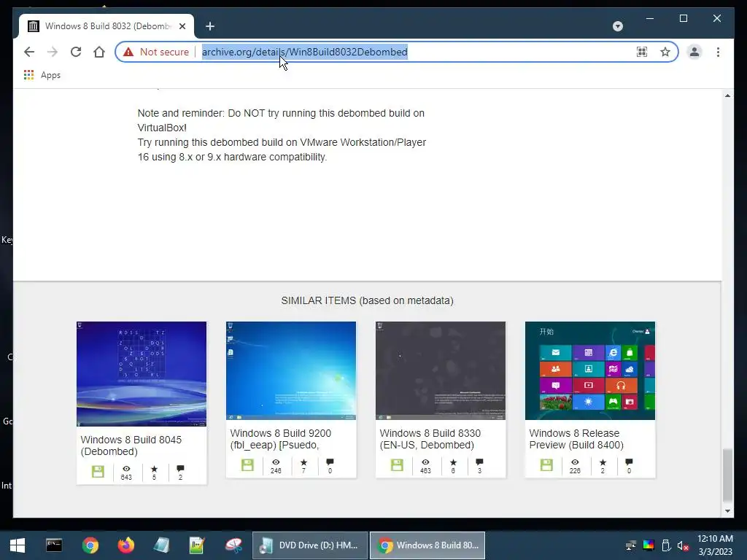The width and height of the screenshot is (747, 560).
Task: Click the views eye icon on Build 8045 card
Action: (x=126, y=469)
